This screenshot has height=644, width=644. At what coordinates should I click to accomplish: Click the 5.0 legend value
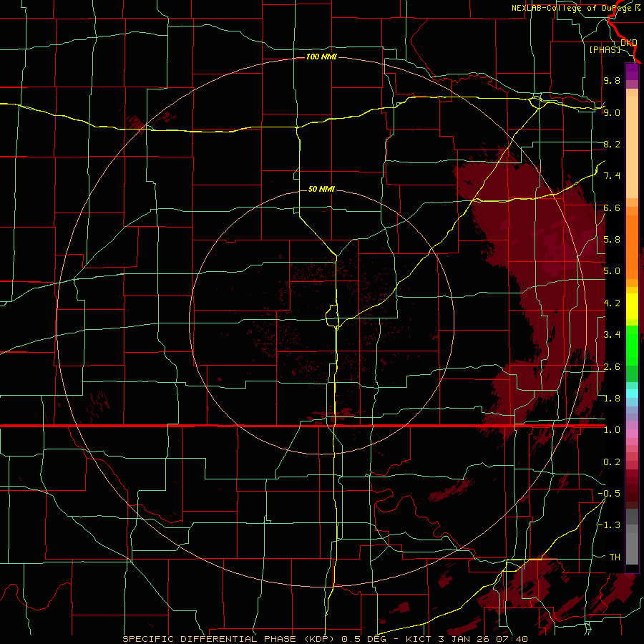612,271
